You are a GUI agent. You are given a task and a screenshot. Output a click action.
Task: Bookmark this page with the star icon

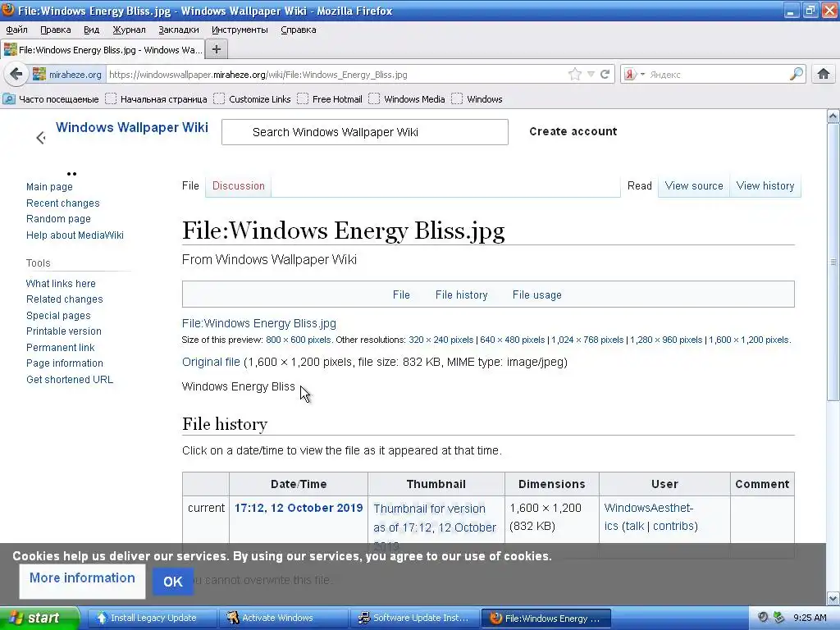575,75
